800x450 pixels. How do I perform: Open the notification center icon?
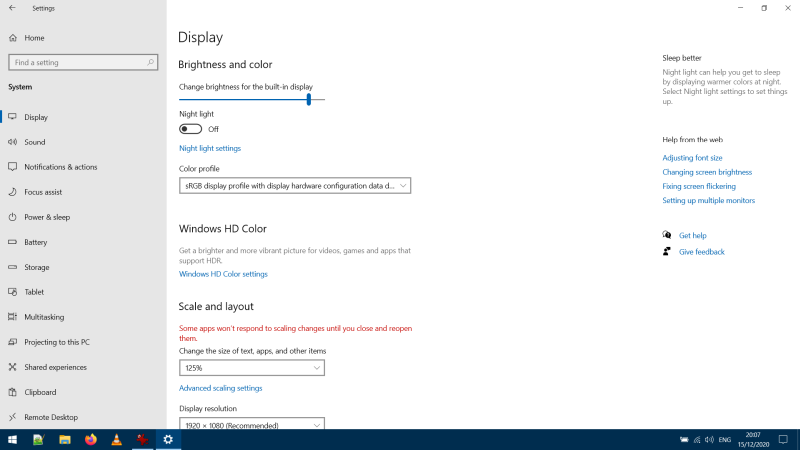[x=783, y=439]
